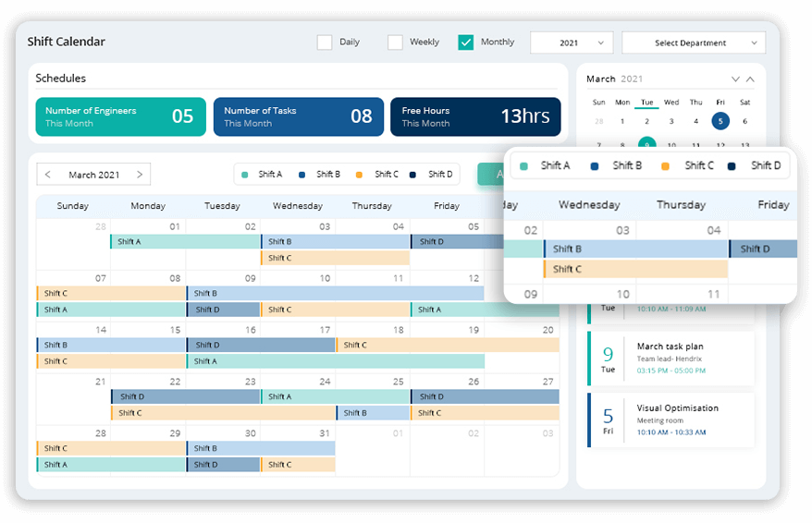Select highlighted date 5 in mini calendar
Viewport: 812px width, 523px height.
(x=720, y=121)
